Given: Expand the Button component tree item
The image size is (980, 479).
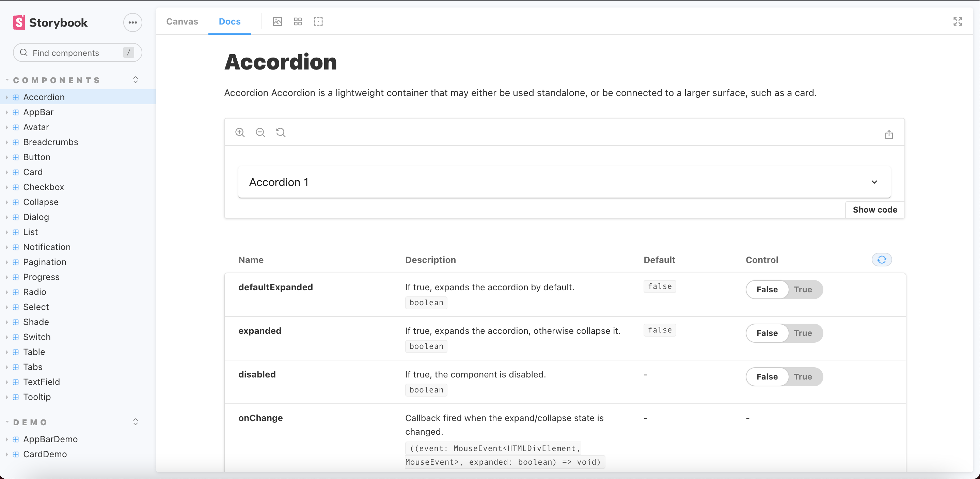Looking at the screenshot, I should [x=36, y=157].
